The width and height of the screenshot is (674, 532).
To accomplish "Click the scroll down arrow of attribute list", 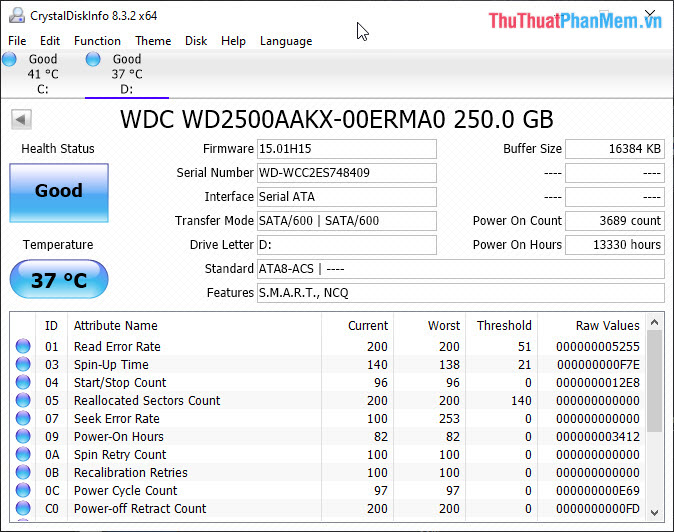I will click(655, 513).
